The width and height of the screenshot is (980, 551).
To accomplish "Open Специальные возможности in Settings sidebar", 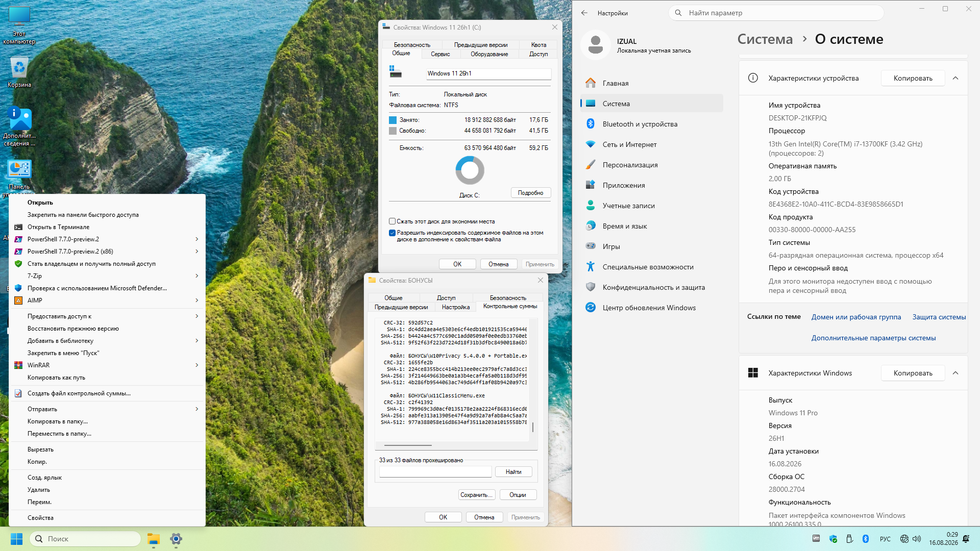I will coord(652,267).
